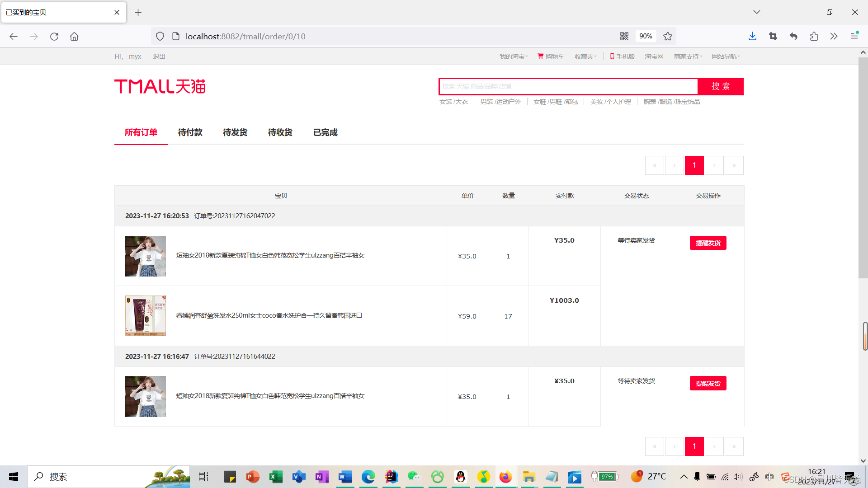Open WeChat from the taskbar
868x488 pixels.
click(x=414, y=477)
